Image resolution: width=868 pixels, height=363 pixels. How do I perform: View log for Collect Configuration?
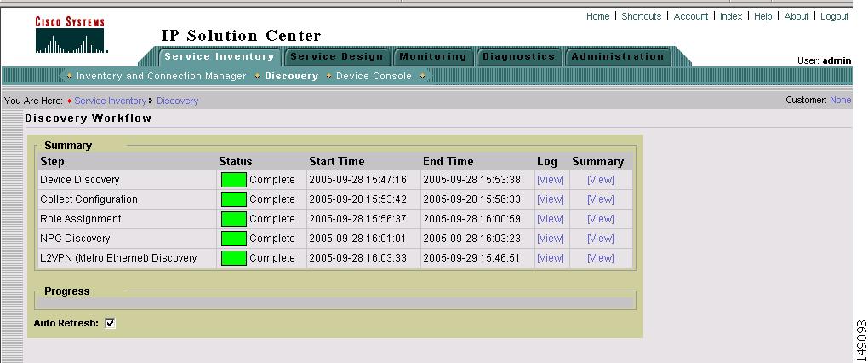point(551,199)
